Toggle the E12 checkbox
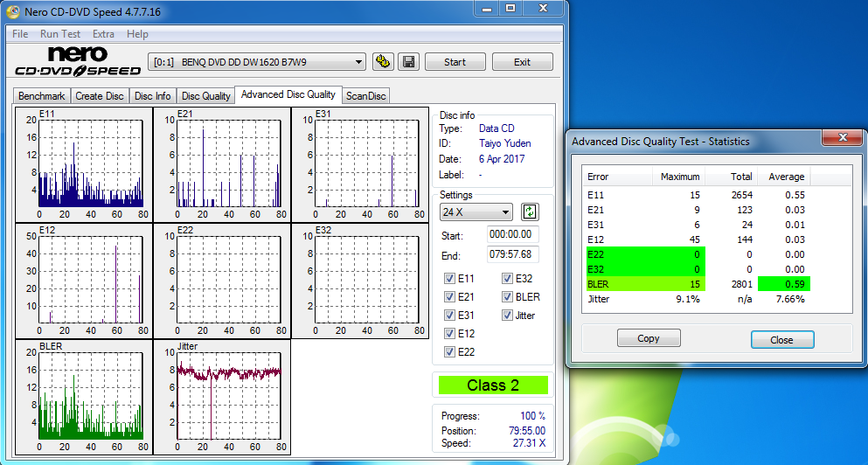The height and width of the screenshot is (465, 868). coord(449,334)
